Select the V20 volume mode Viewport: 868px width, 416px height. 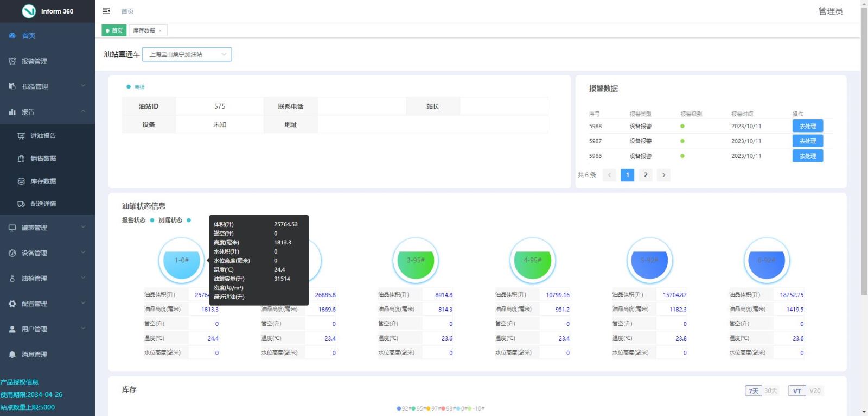[x=815, y=391]
